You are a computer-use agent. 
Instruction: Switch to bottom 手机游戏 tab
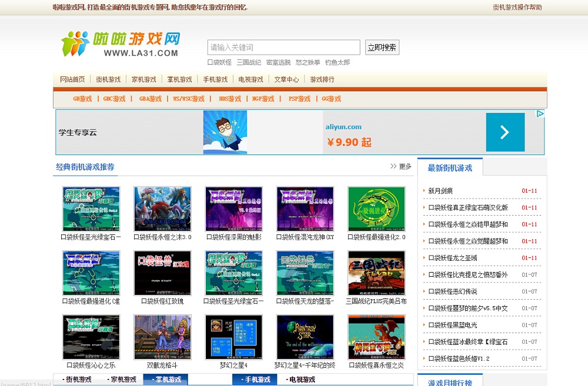tap(255, 380)
